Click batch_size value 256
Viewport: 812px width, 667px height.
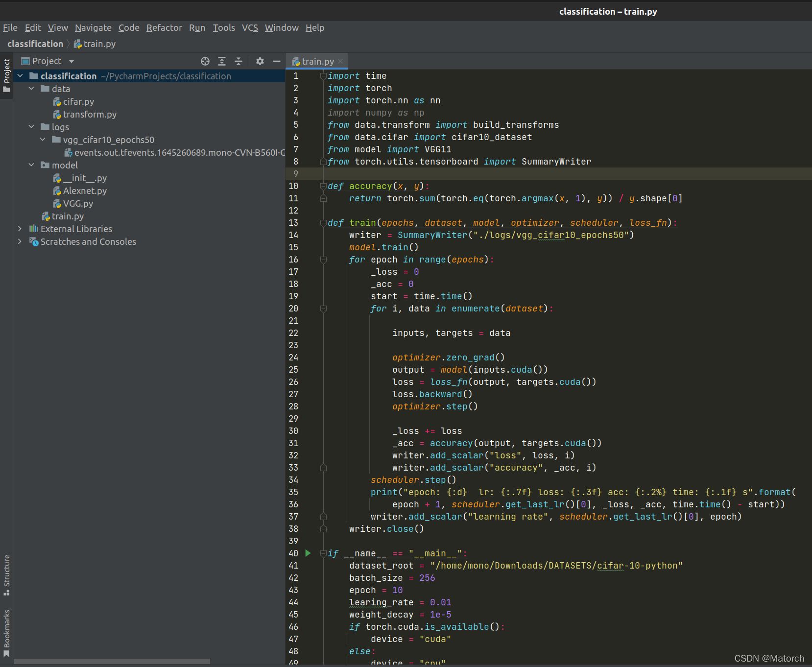click(x=427, y=578)
